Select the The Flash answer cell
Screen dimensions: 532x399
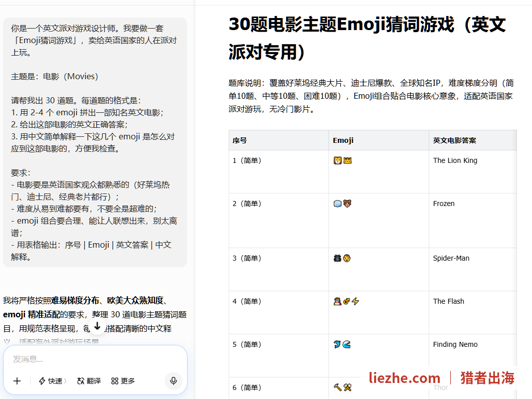tap(473, 312)
